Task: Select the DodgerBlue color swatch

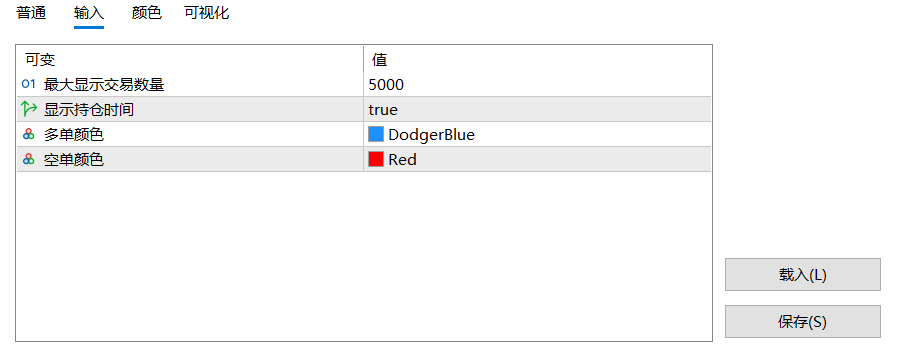Action: pyautogui.click(x=376, y=135)
